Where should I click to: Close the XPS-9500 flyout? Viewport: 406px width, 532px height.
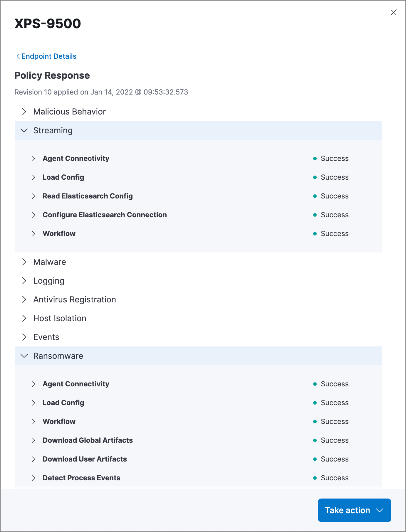(x=394, y=12)
